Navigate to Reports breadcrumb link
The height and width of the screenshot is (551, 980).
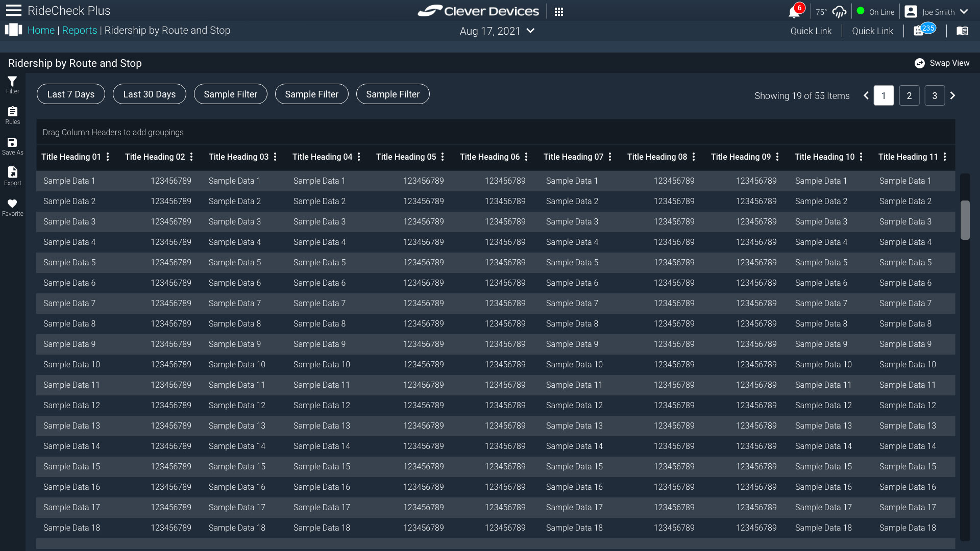pyautogui.click(x=80, y=30)
